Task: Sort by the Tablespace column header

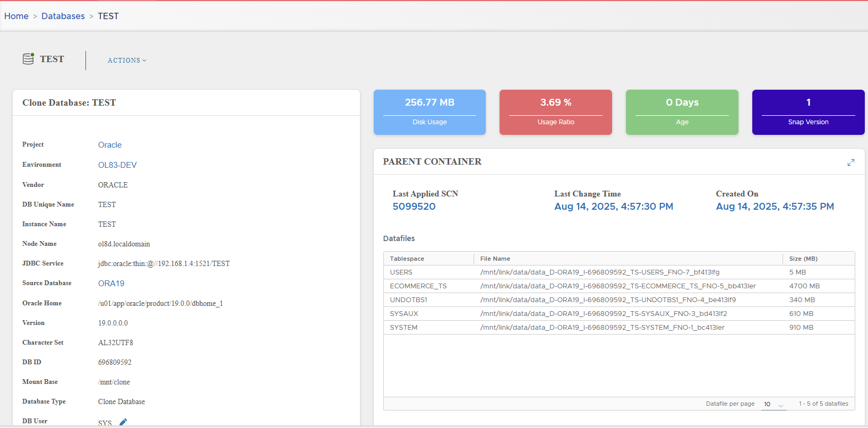Action: point(407,259)
